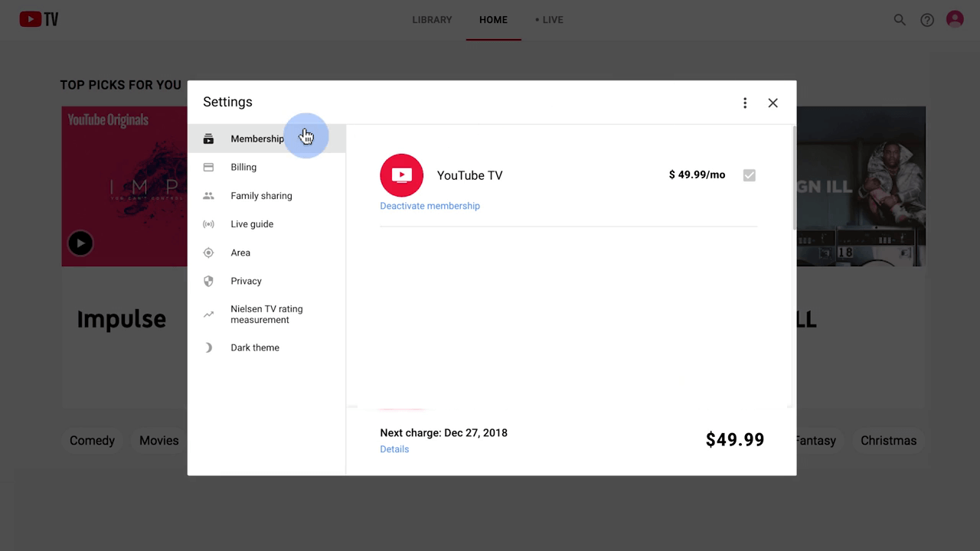Open the Settings three-dot more menu
The height and width of the screenshot is (551, 980).
point(745,103)
